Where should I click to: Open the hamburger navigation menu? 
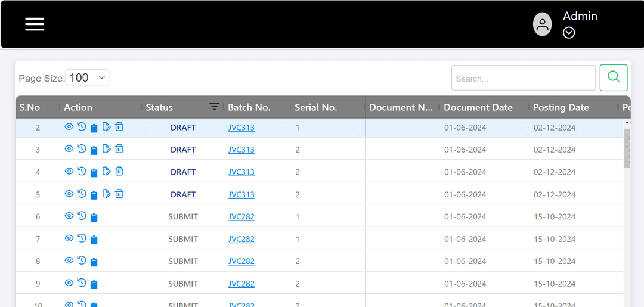pos(35,24)
